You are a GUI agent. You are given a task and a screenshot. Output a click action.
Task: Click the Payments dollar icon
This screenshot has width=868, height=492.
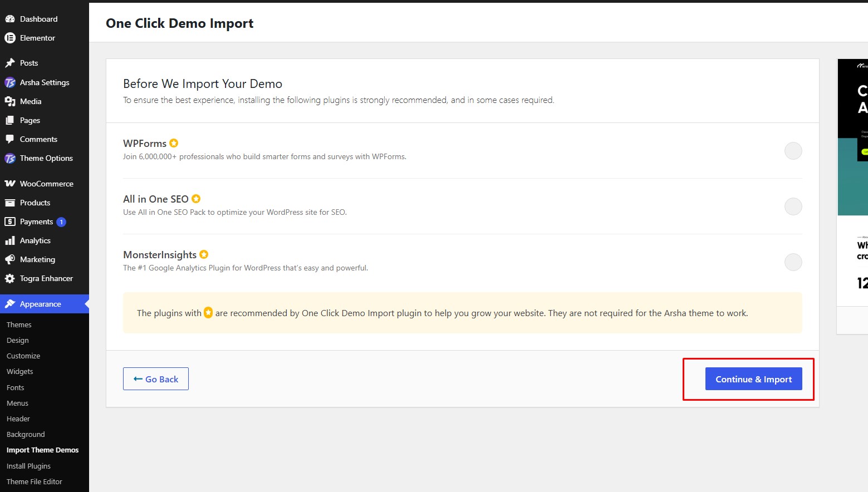[x=10, y=222]
